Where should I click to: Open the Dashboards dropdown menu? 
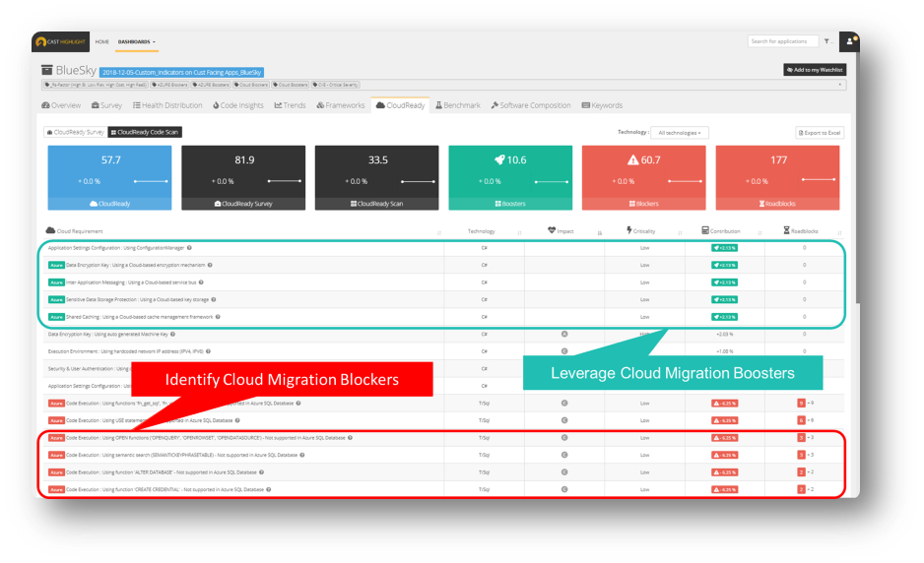coord(137,41)
